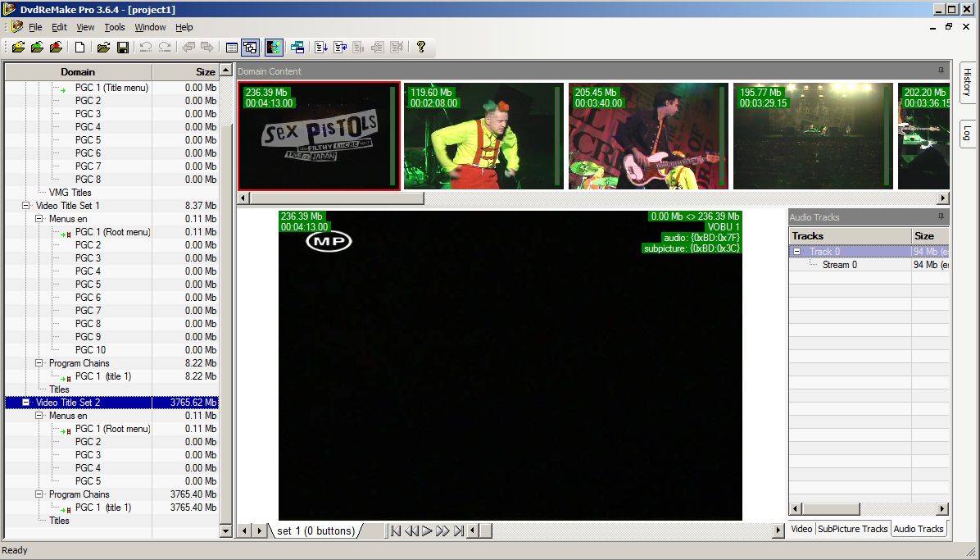Click the yellow question mark help icon
This screenshot has width=980, height=560.
tap(421, 48)
